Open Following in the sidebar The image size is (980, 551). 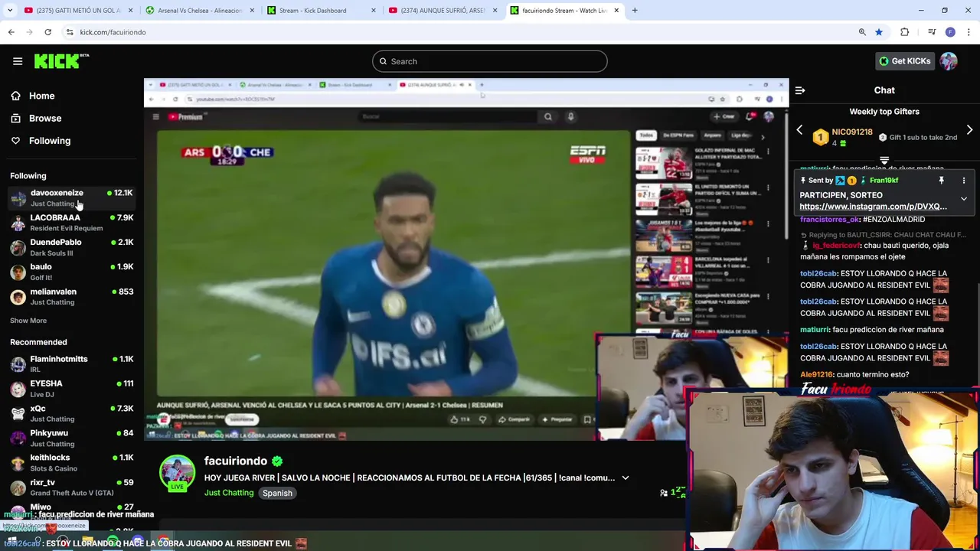pos(41,141)
